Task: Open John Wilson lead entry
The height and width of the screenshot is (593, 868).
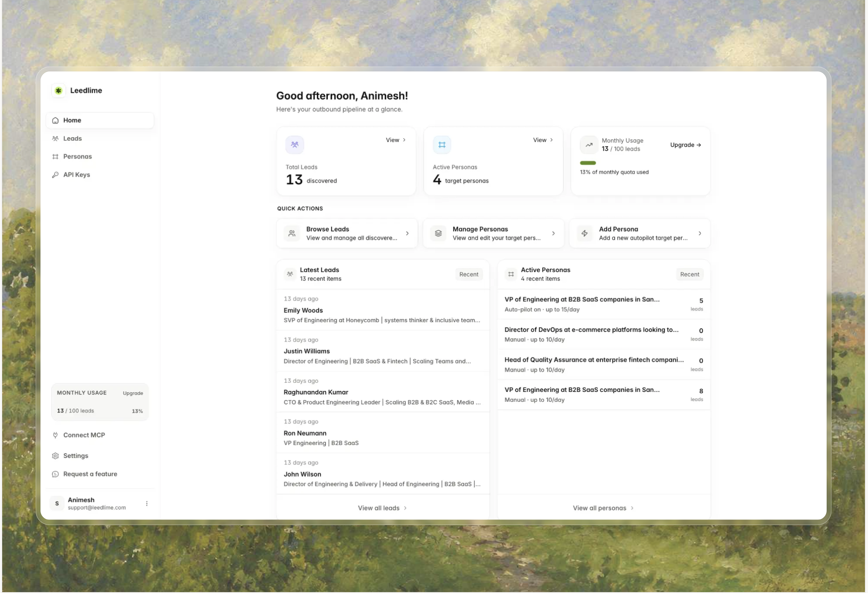Action: (x=383, y=474)
